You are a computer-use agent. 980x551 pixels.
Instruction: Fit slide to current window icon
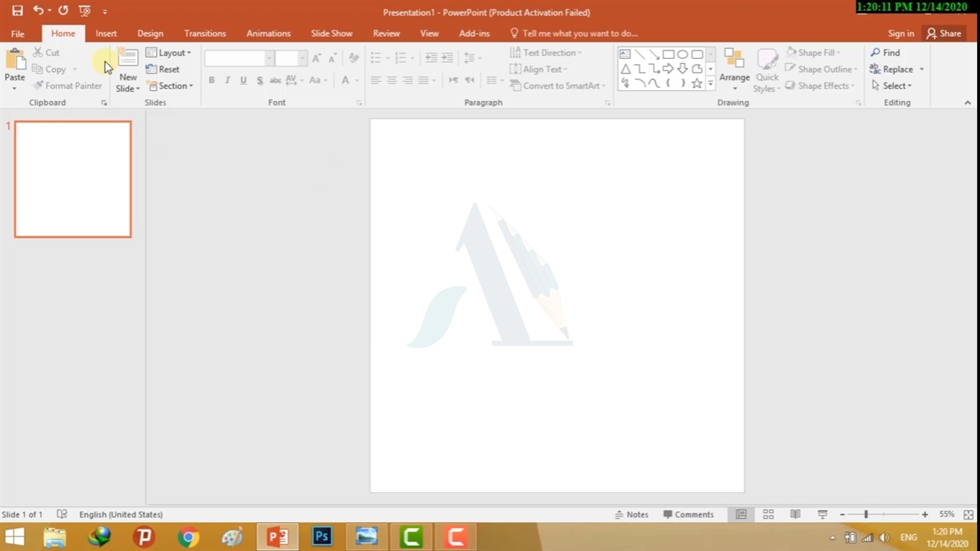pyautogui.click(x=969, y=514)
